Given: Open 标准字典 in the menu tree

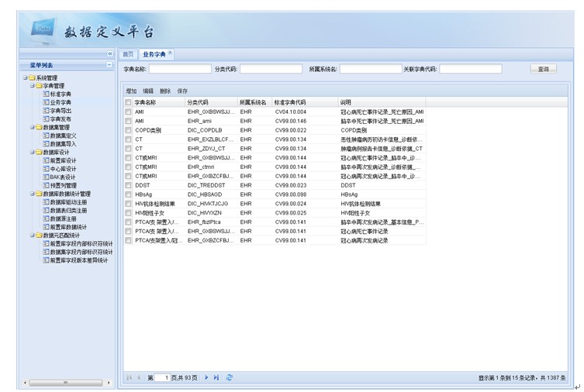Looking at the screenshot, I should pyautogui.click(x=60, y=94).
